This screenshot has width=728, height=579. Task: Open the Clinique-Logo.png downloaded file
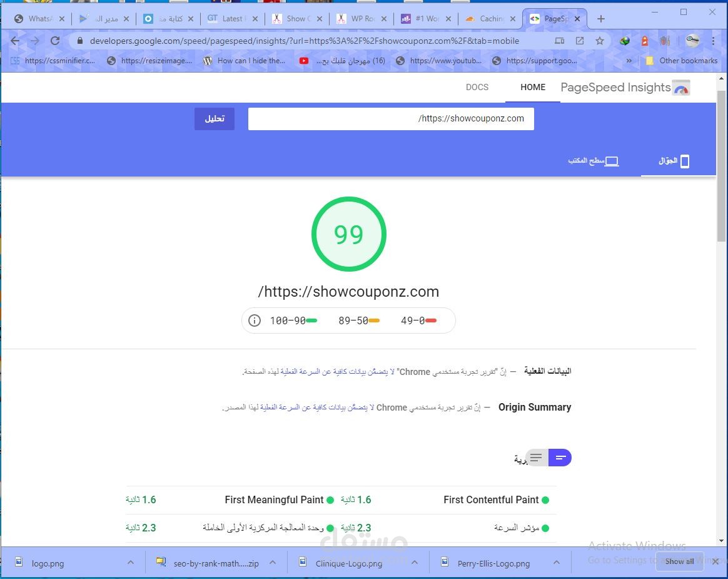coord(349,564)
